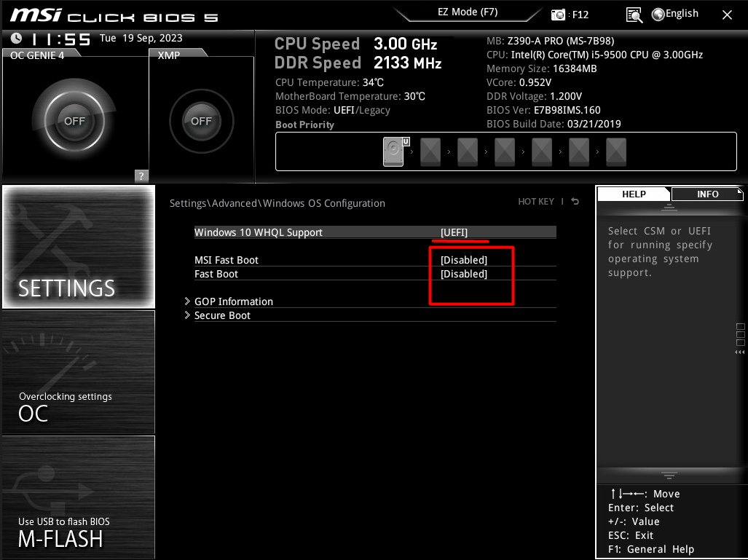Viewport: 748px width, 560px height.
Task: Open the favorites/search icon next to English
Action: pos(633,14)
